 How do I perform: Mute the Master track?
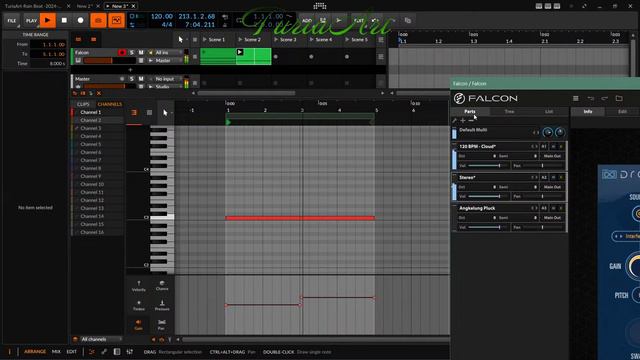[141, 79]
